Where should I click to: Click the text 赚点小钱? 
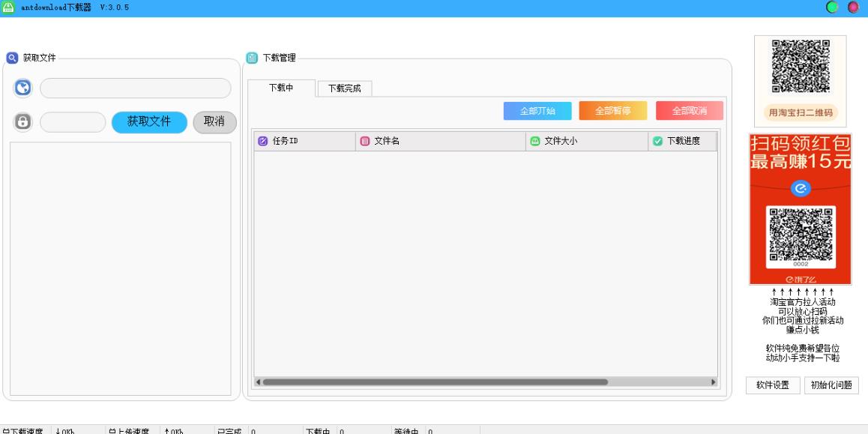tap(803, 330)
